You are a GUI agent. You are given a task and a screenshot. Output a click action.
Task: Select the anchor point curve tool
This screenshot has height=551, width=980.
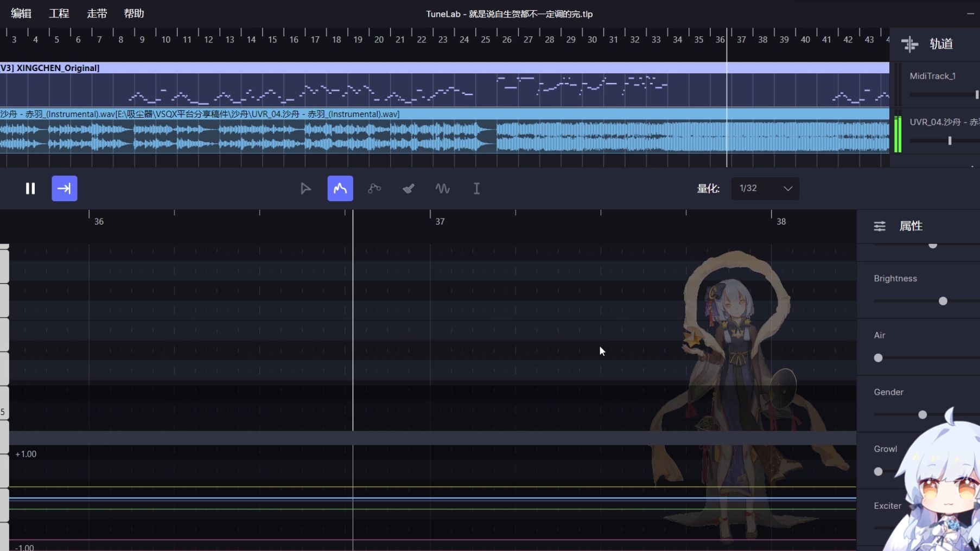click(374, 188)
